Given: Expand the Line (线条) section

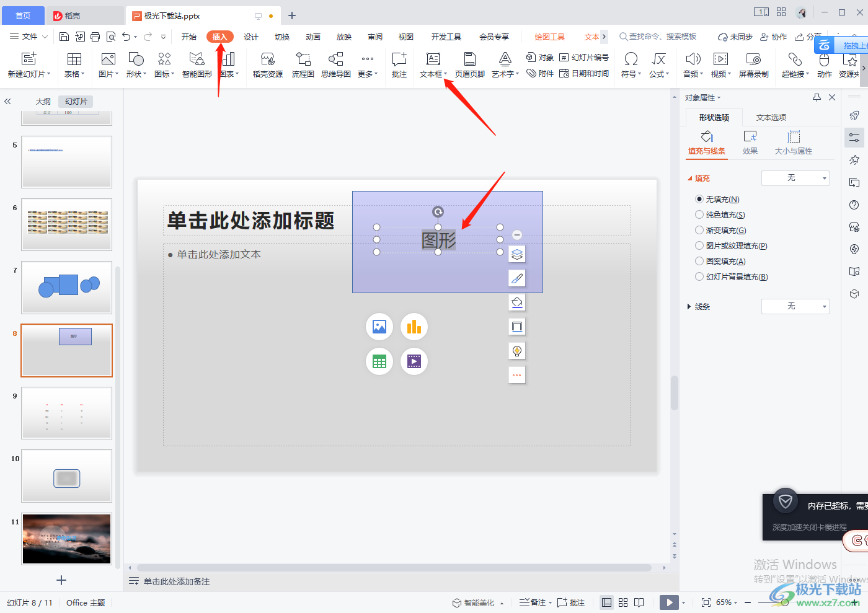Looking at the screenshot, I should click(689, 307).
